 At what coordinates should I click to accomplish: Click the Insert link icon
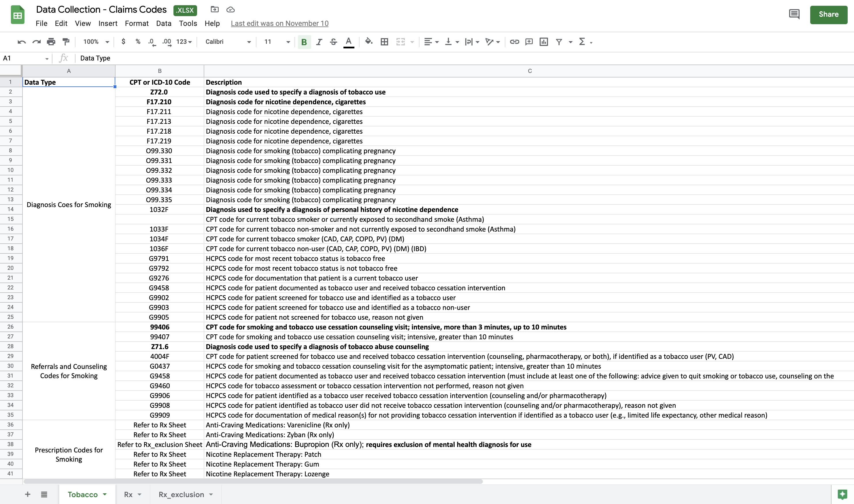[514, 42]
